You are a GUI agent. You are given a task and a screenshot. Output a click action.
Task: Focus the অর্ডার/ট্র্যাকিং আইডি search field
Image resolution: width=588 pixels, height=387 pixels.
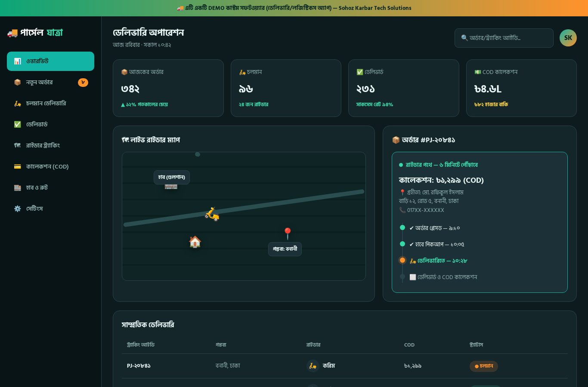(504, 38)
